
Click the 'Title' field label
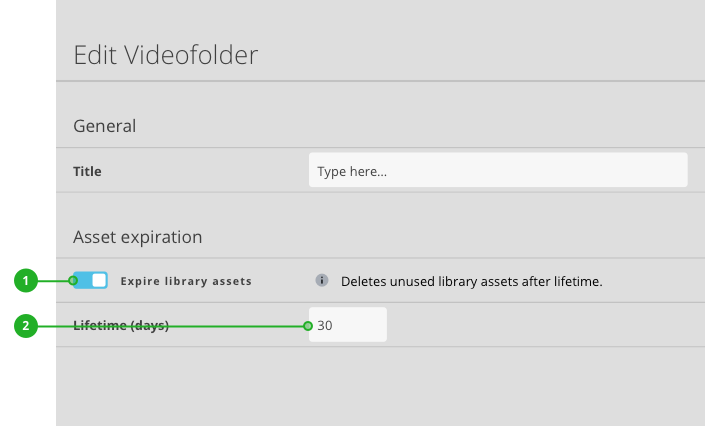click(87, 171)
